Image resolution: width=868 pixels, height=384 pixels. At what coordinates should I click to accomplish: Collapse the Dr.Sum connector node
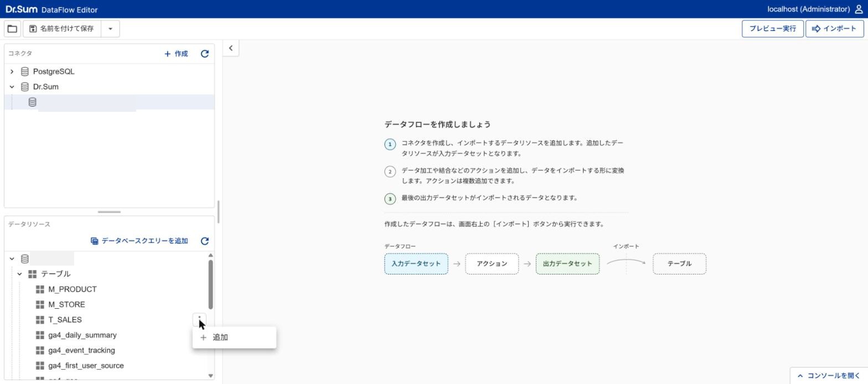coord(12,87)
